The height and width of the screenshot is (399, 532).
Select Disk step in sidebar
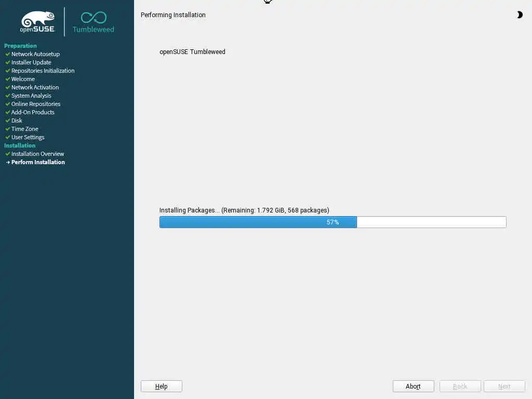[17, 121]
